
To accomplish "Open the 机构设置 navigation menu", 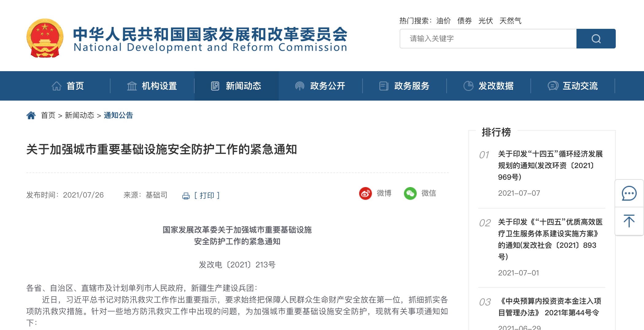I will 152,86.
